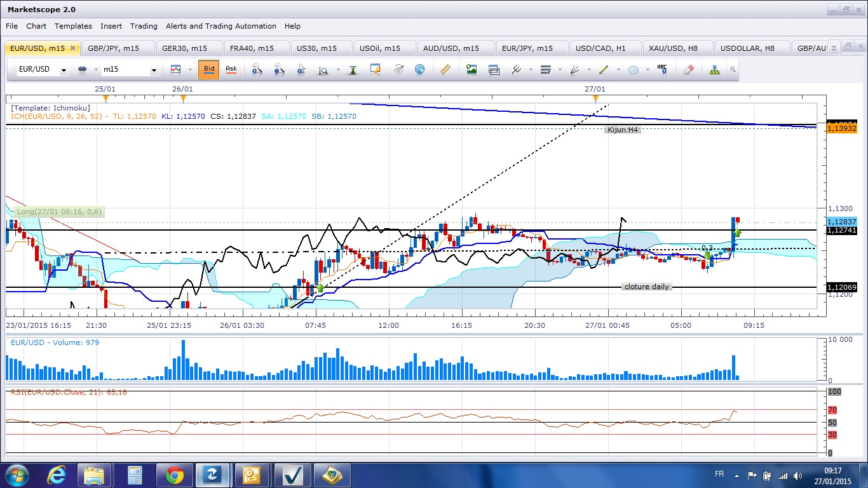868x488 pixels.
Task: Toggle the Ask price display
Action: pyautogui.click(x=231, y=69)
